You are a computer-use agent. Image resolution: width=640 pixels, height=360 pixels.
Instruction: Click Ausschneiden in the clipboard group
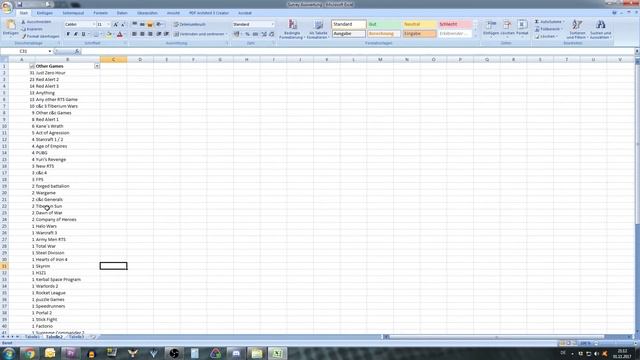pos(36,22)
